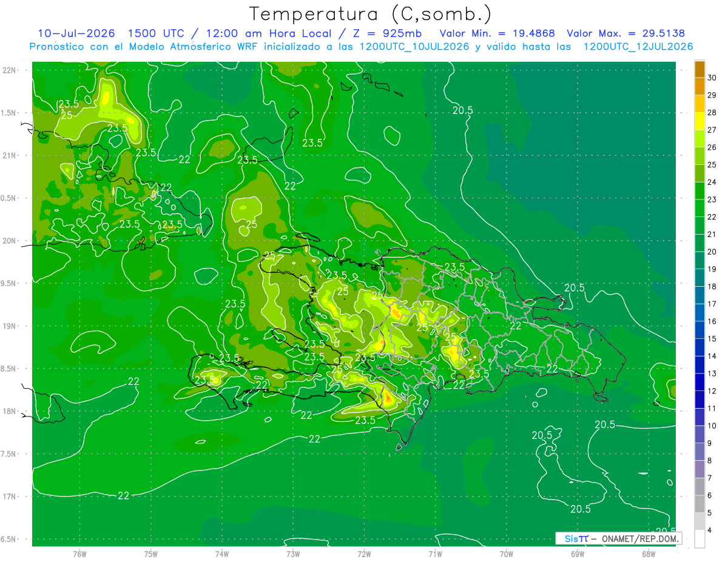The image size is (728, 562).
Task: Click the legend value "30"
Action: click(x=712, y=78)
